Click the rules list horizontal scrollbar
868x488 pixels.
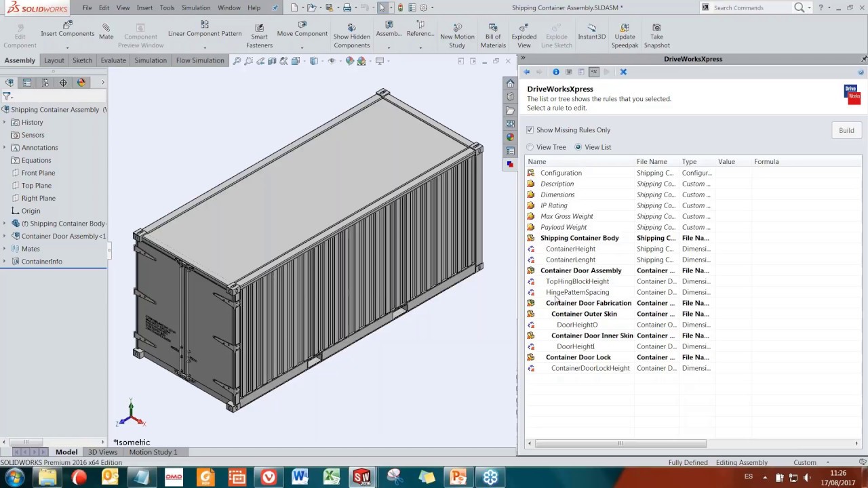[620, 444]
